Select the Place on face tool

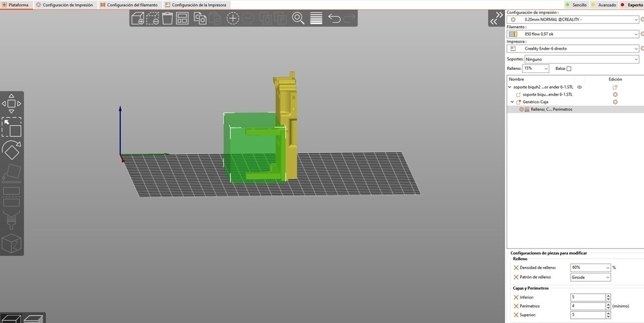coord(11,173)
